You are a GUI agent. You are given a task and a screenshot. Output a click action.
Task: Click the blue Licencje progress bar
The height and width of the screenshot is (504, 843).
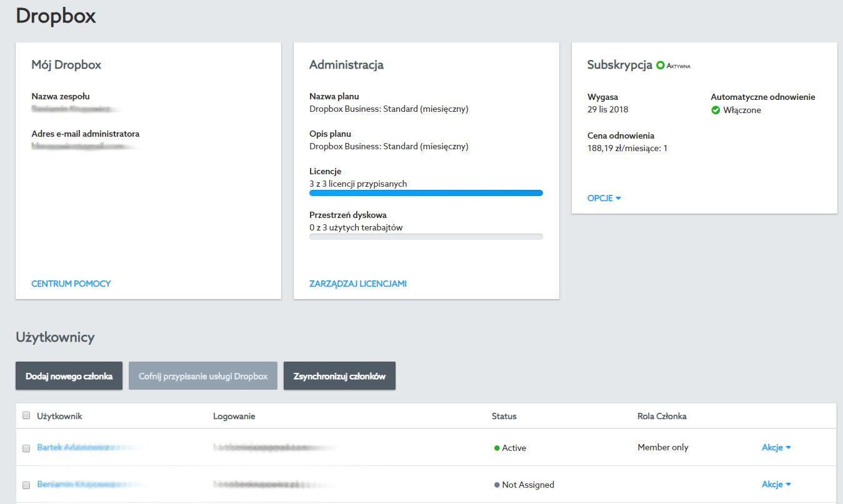(x=426, y=193)
